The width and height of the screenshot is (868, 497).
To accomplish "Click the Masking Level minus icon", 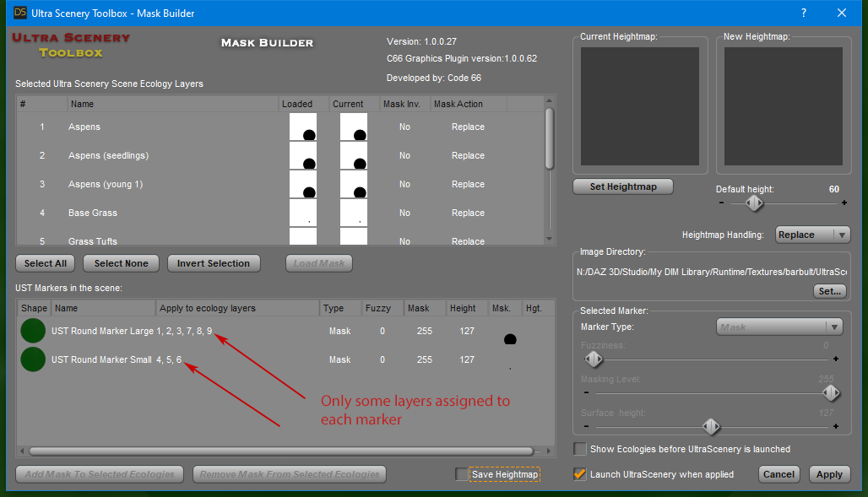I will pyautogui.click(x=586, y=392).
